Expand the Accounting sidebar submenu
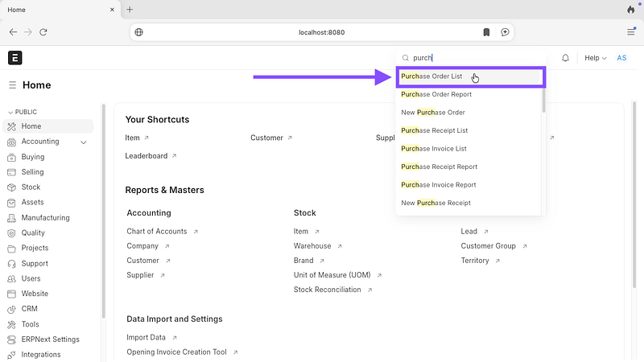Viewport: 644px width, 362px height. coord(84,142)
